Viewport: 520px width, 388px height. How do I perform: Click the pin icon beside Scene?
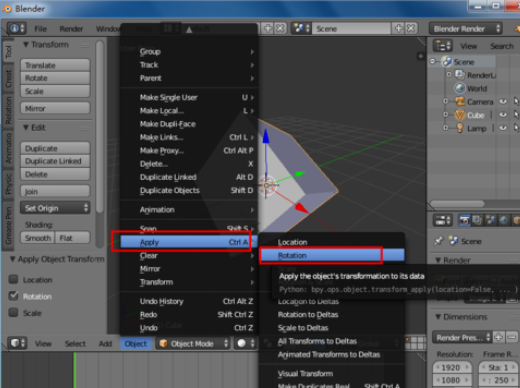pos(439,241)
